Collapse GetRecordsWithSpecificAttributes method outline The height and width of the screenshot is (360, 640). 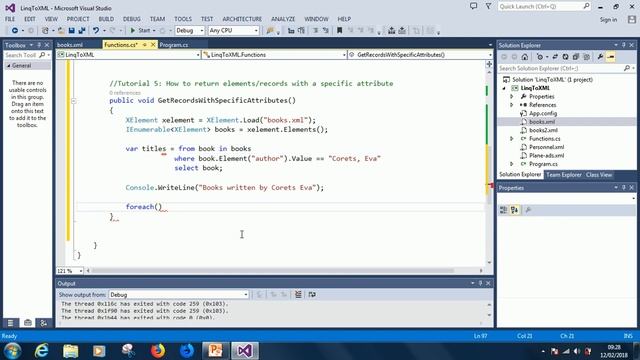pos(73,101)
